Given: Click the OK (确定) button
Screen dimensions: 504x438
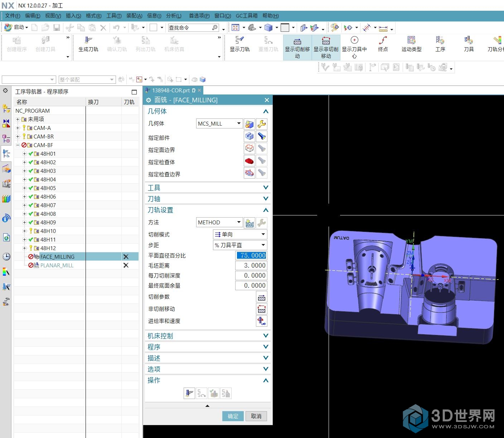Looking at the screenshot, I should (233, 416).
